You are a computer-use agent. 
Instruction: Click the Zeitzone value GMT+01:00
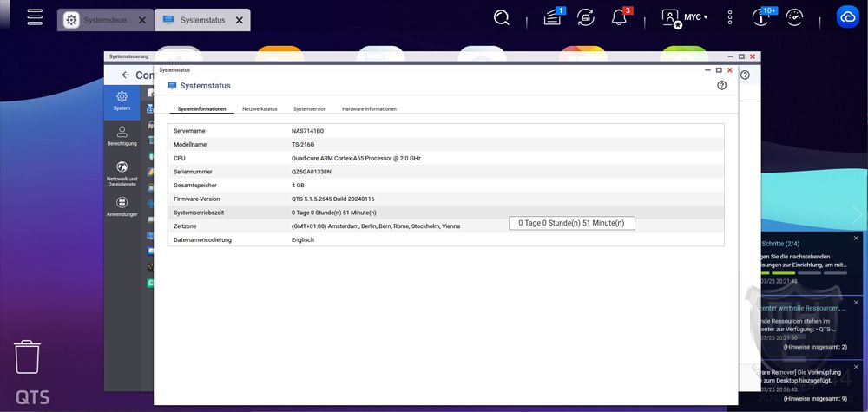point(375,226)
